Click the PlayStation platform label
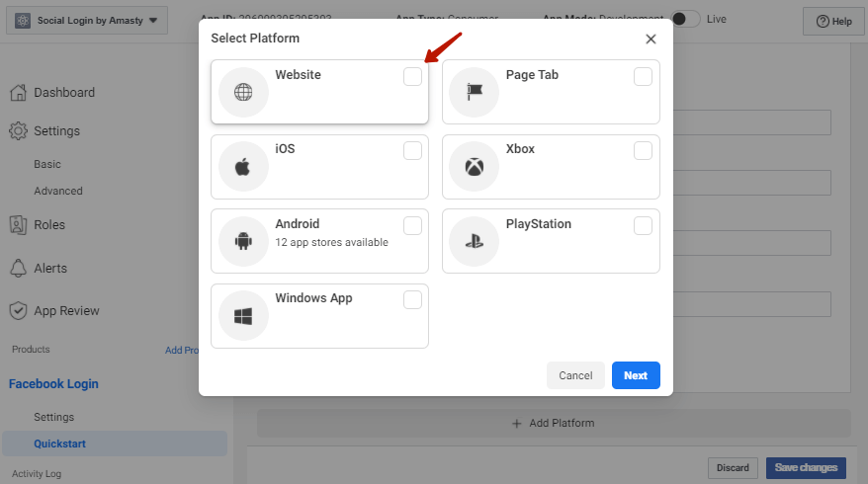Image resolution: width=868 pixels, height=484 pixels. point(538,224)
